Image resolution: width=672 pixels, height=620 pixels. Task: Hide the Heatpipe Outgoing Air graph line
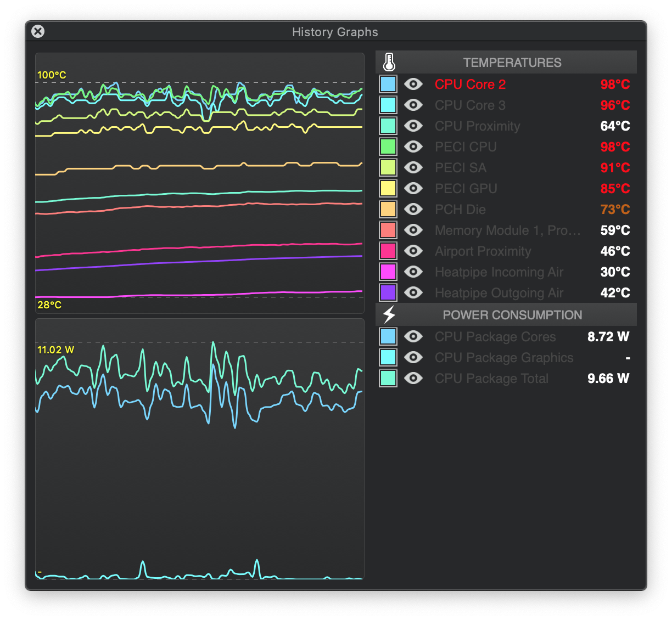(413, 292)
